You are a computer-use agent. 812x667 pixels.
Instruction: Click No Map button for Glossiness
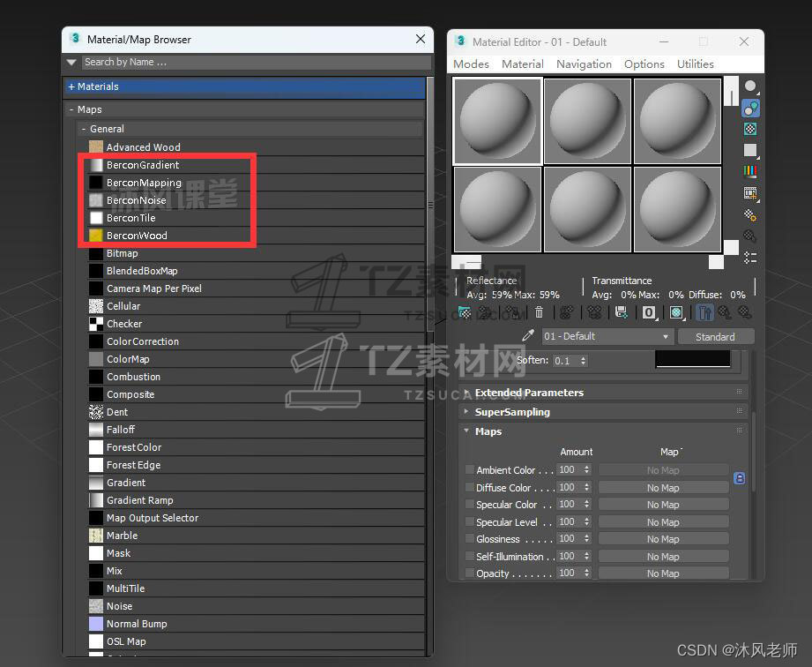(x=663, y=539)
